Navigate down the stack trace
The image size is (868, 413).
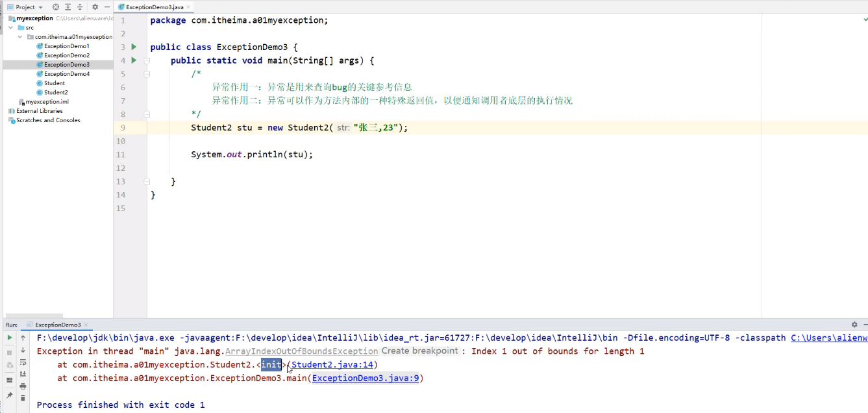(x=23, y=351)
